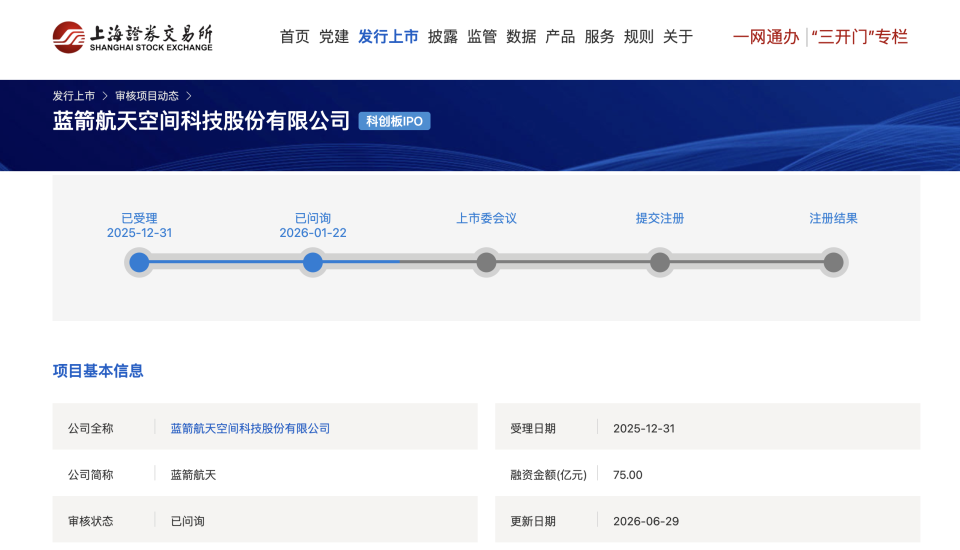Open the 服务 menu
Screen dimensions: 960x550
pos(599,37)
